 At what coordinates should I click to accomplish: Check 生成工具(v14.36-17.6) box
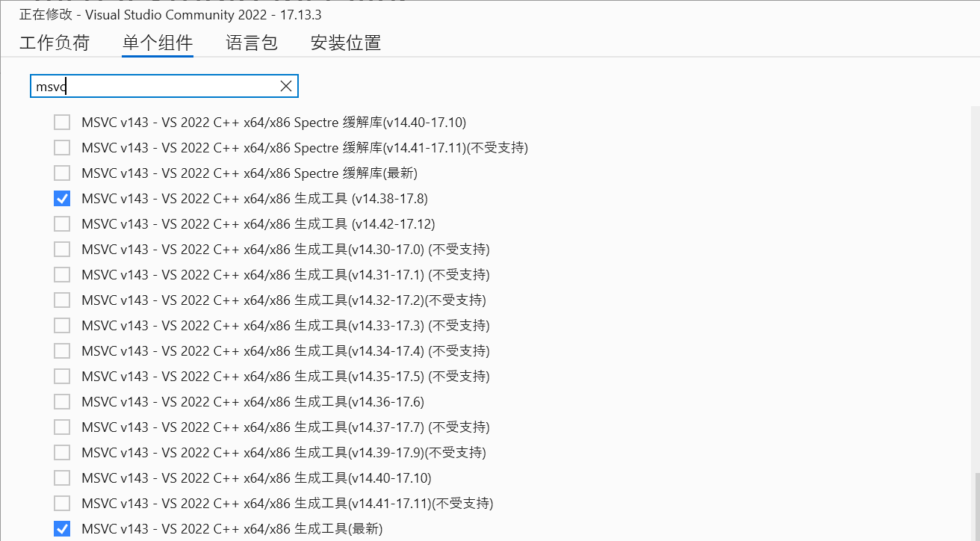[62, 401]
